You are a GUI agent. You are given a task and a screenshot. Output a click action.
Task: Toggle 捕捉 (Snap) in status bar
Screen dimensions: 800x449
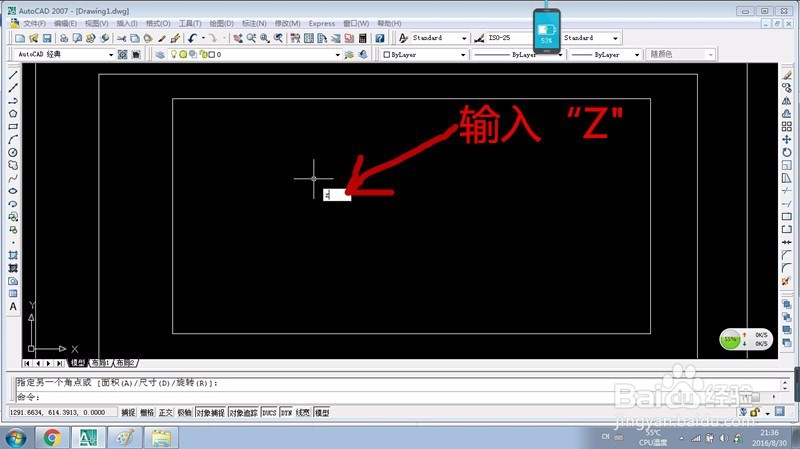[x=128, y=412]
